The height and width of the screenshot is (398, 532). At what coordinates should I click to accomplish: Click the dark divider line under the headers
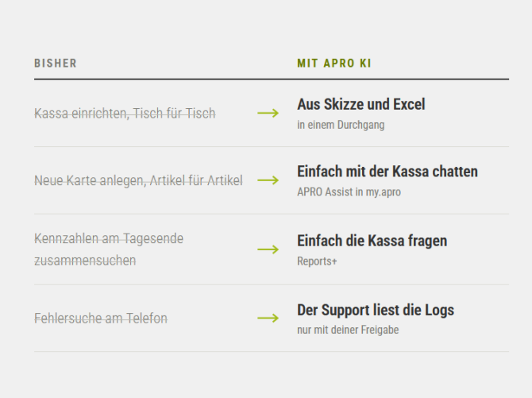click(x=272, y=79)
